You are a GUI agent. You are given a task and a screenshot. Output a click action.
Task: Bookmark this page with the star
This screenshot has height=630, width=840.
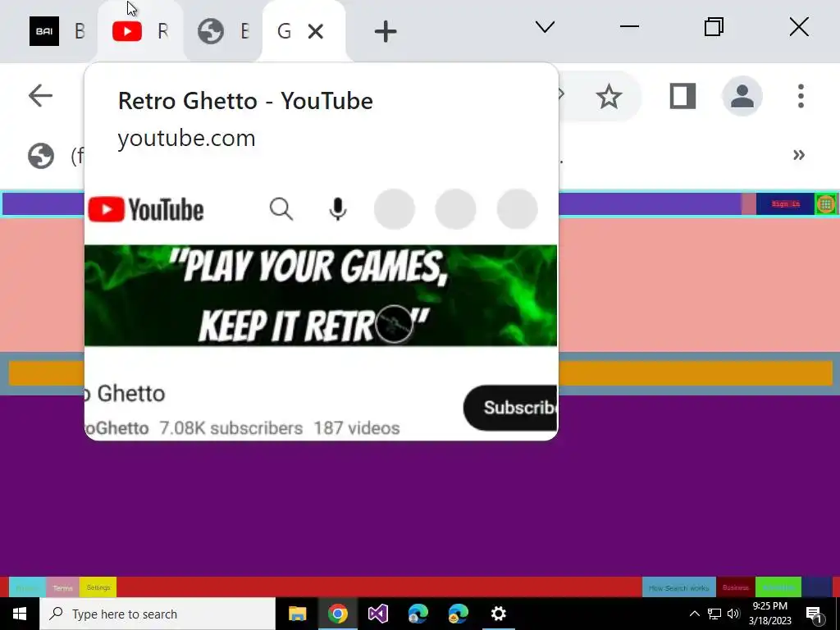click(609, 97)
